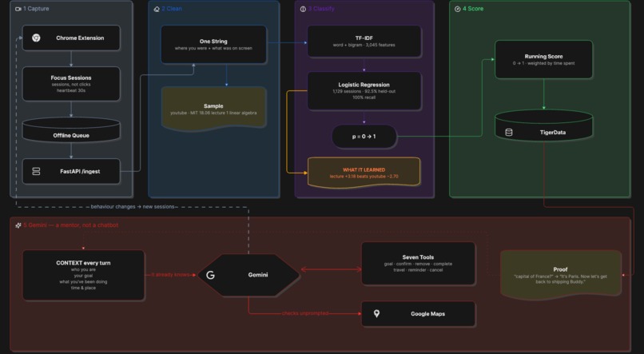Select the TF-IDF node

[364, 41]
